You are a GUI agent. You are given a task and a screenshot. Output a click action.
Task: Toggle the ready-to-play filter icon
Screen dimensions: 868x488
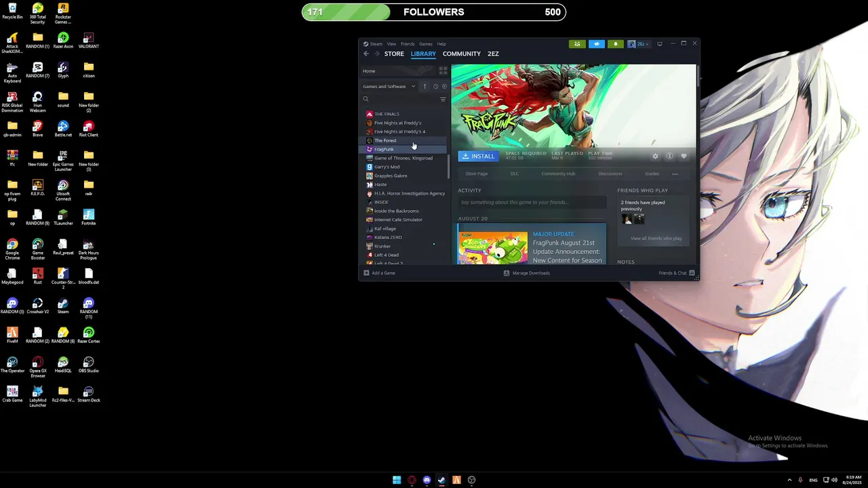click(444, 86)
